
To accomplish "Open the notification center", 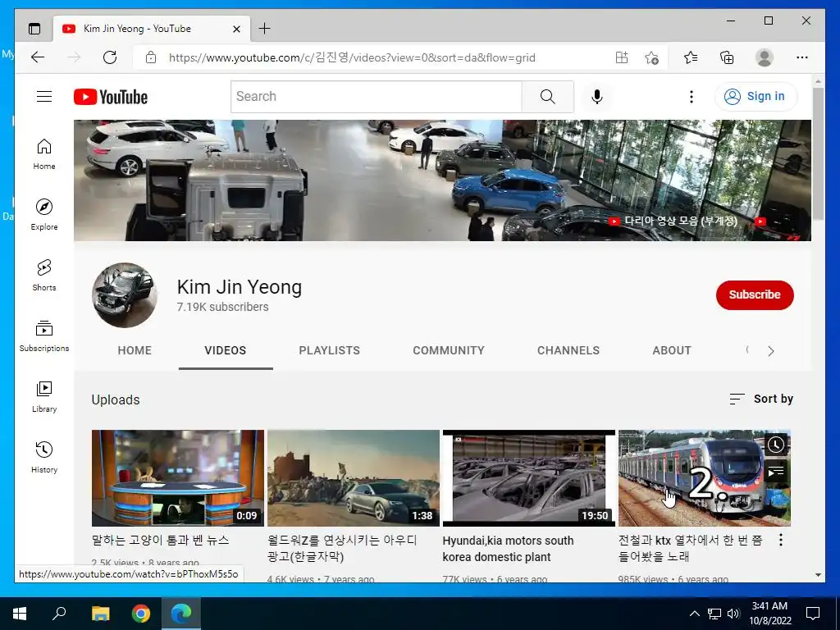I will 813,614.
